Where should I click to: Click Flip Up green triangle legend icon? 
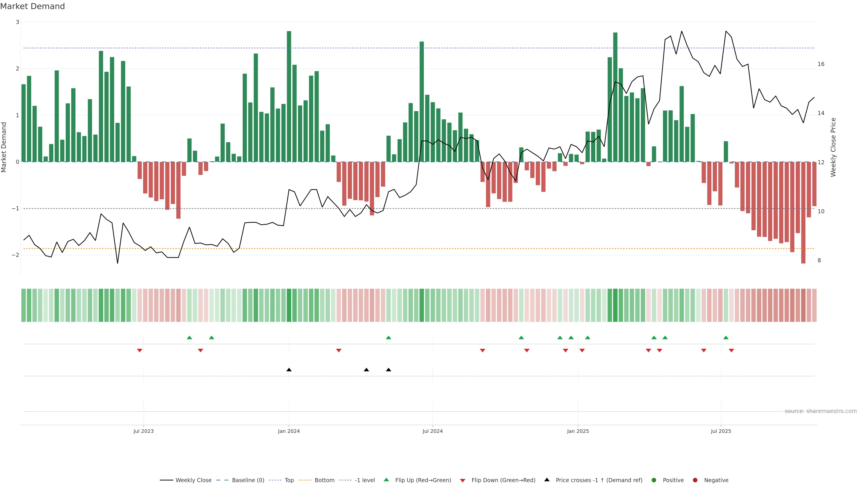(x=387, y=480)
